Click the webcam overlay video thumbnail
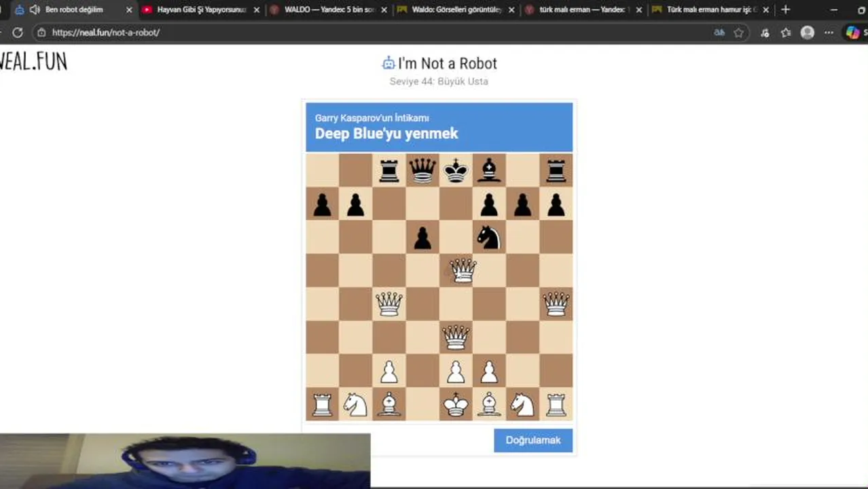 [185, 461]
